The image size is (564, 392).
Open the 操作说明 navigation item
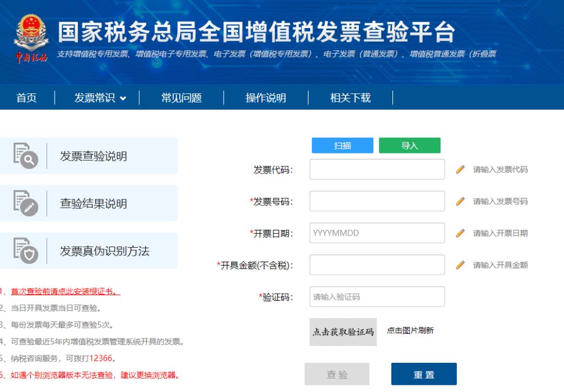pos(265,98)
